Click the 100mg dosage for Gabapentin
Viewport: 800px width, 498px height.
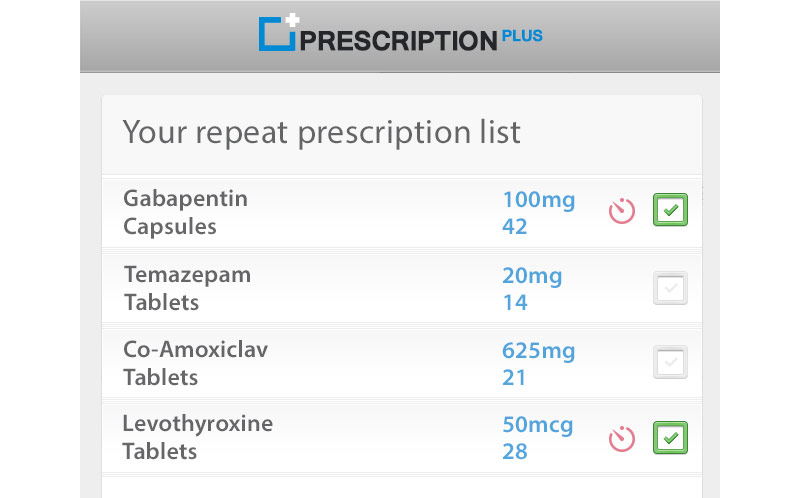pos(538,199)
